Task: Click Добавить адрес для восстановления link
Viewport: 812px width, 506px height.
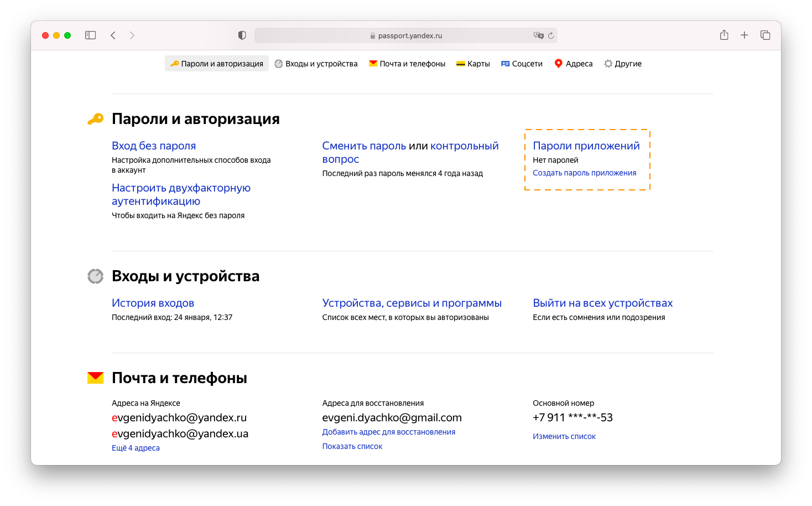Action: (x=389, y=432)
